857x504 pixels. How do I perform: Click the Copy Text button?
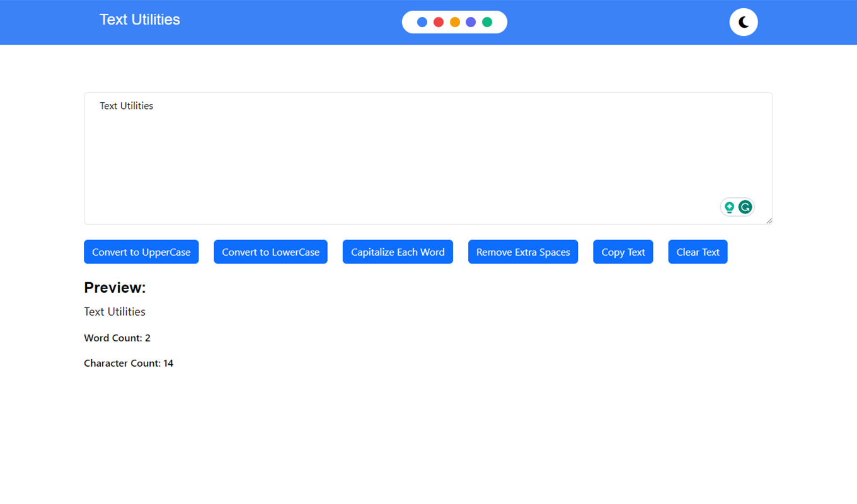click(623, 252)
